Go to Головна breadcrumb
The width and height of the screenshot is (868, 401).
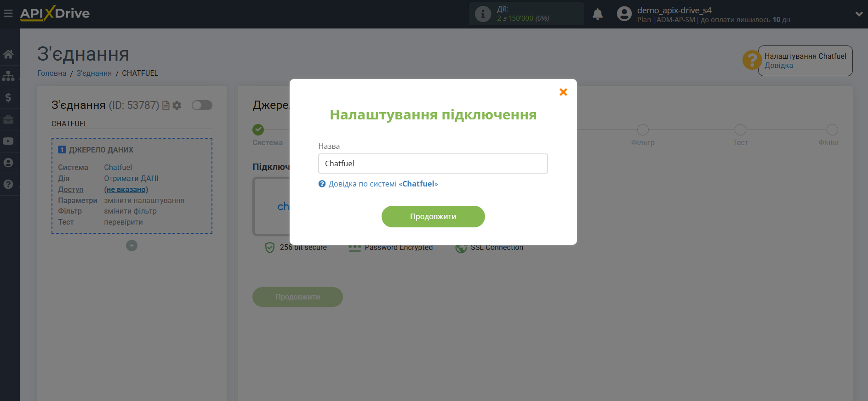tap(52, 73)
